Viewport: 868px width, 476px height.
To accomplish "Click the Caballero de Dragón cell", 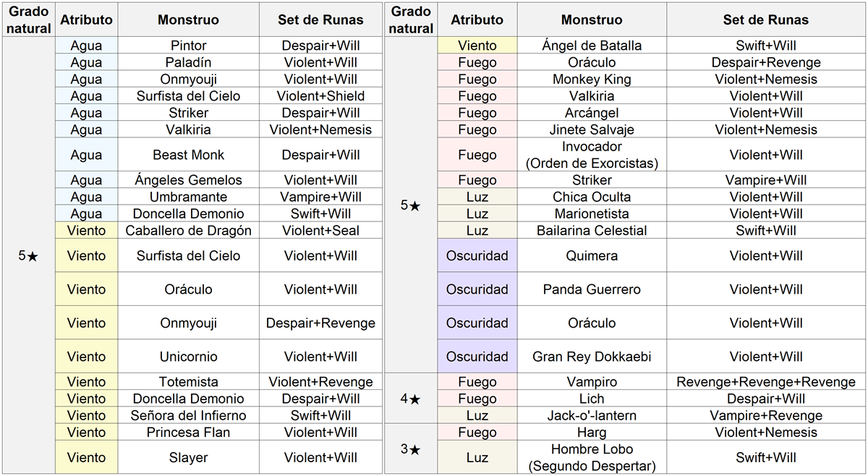I will [x=188, y=231].
